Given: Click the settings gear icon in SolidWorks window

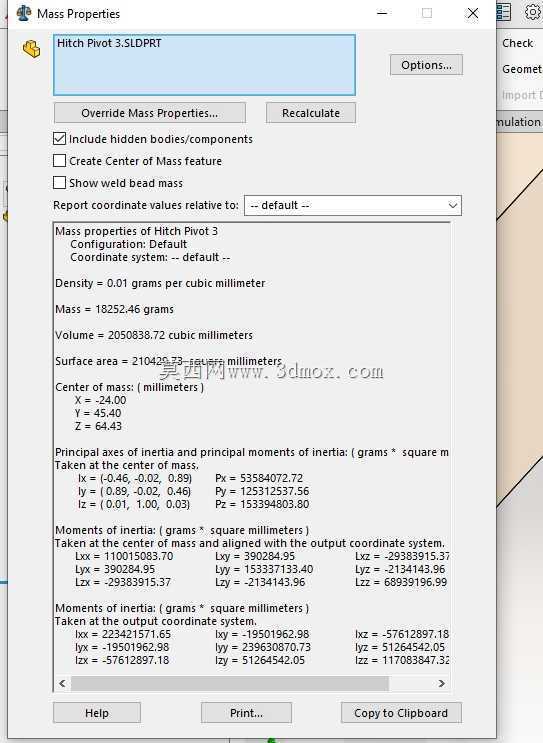Looking at the screenshot, I should coord(533,12).
